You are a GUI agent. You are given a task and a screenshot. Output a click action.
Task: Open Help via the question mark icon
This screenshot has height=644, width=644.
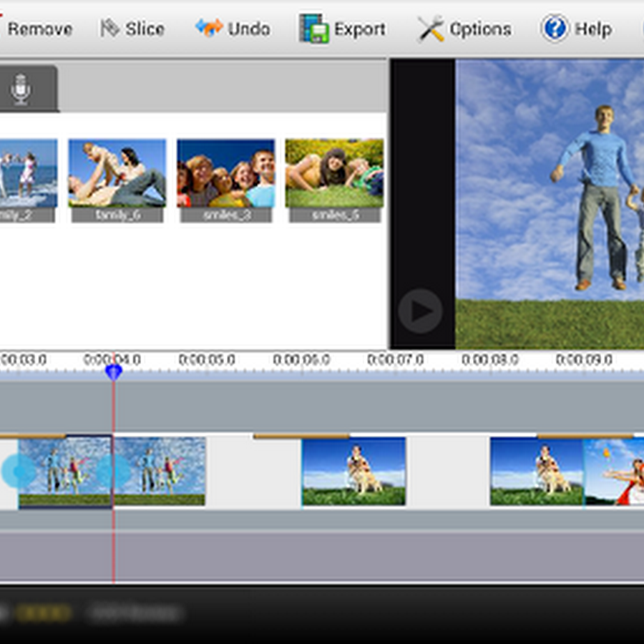tap(554, 29)
